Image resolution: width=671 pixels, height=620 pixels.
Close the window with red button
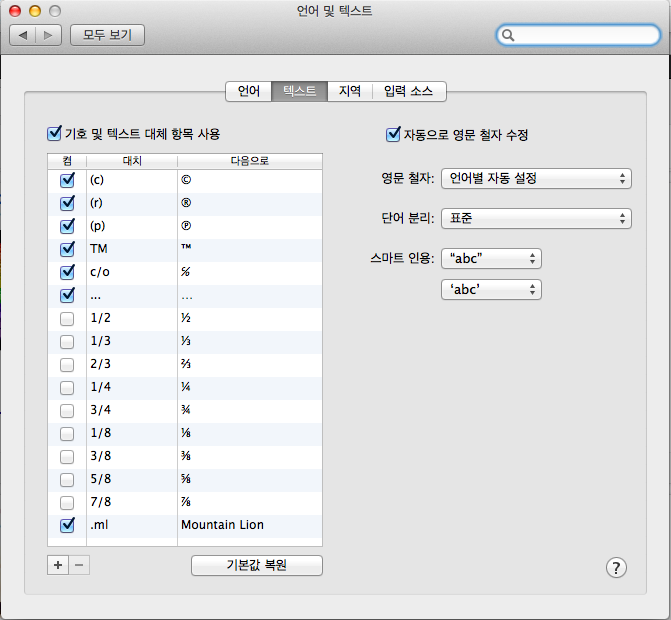click(x=15, y=11)
